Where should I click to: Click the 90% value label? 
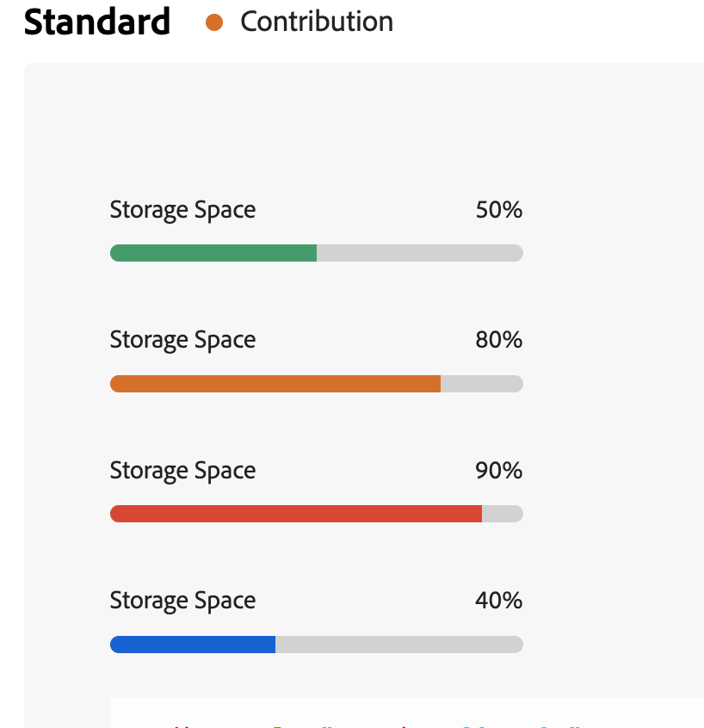point(499,471)
